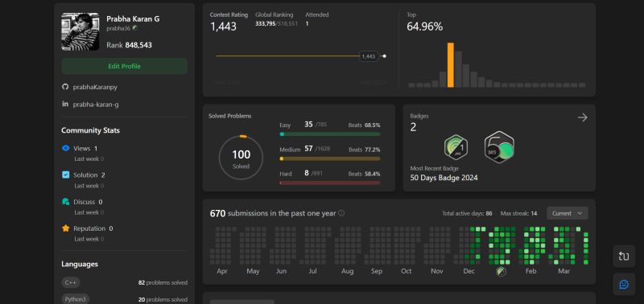Screen dimensions: 644x304
Task: Click the Edit Profile button
Action: [x=125, y=66]
